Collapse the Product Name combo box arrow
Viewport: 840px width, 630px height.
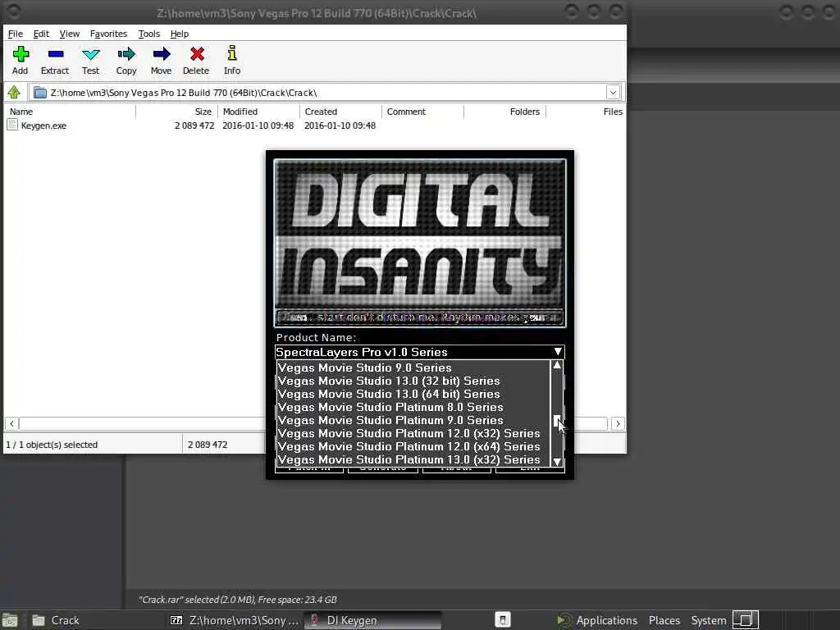coord(558,352)
